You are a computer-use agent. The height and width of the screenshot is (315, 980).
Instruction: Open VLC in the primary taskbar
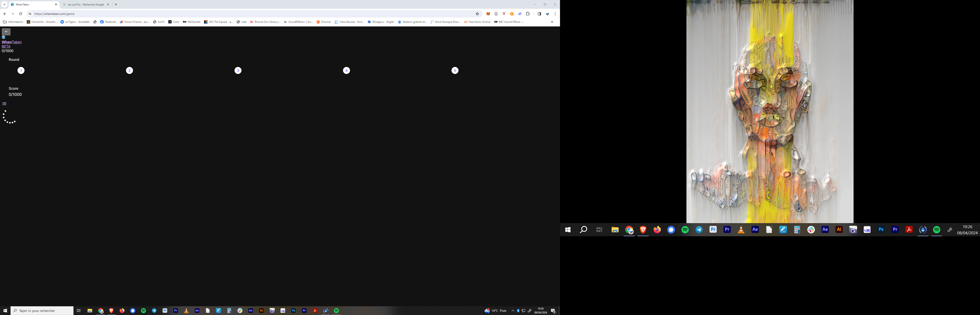point(186,311)
